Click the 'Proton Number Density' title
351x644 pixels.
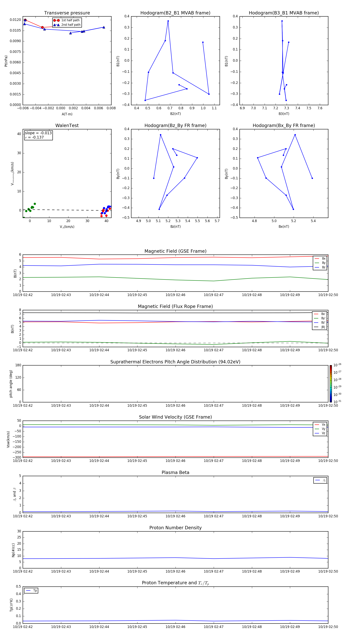point(175,528)
